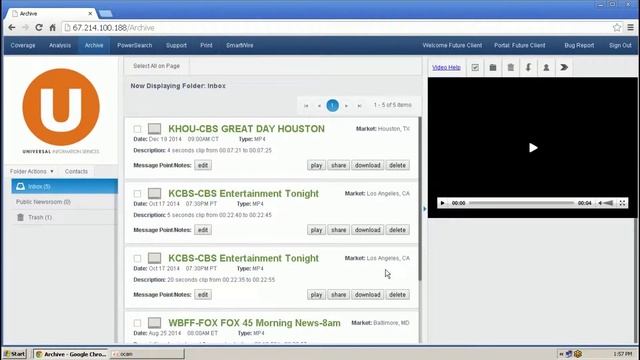Click the Trash folder bin icon
The image size is (640, 360).
pyautogui.click(x=20, y=217)
